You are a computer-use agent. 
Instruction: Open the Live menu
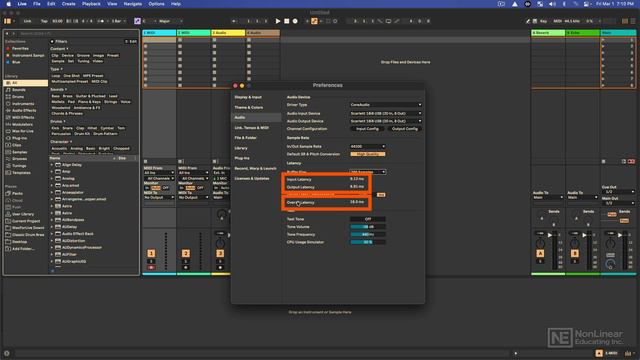click(22, 4)
